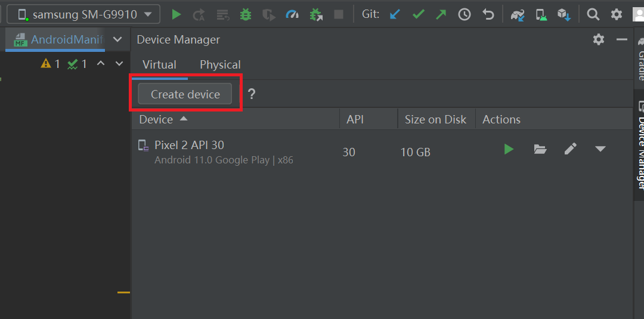The width and height of the screenshot is (644, 319).
Task: Open Device Manager panel settings gear
Action: [599, 39]
